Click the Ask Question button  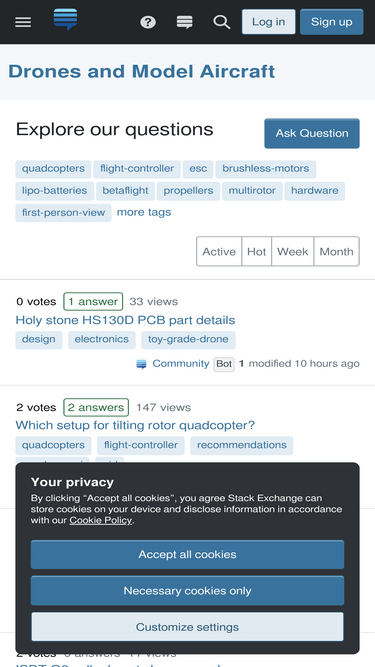(312, 133)
